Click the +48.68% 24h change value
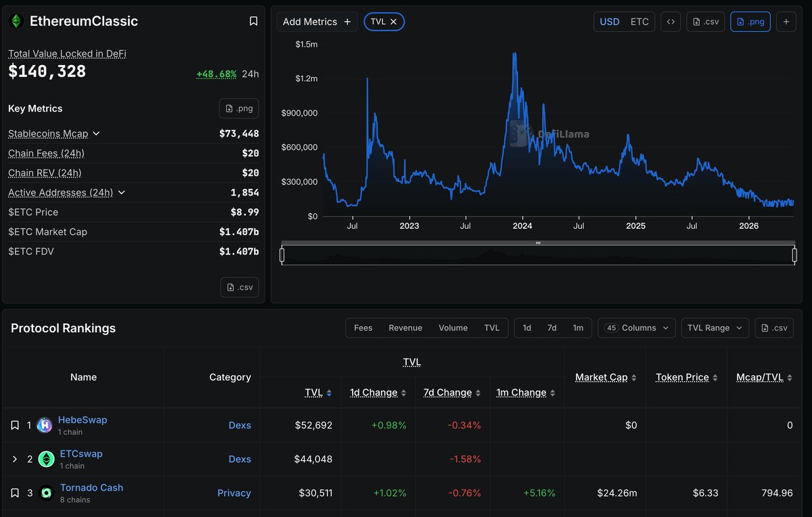 [x=217, y=74]
